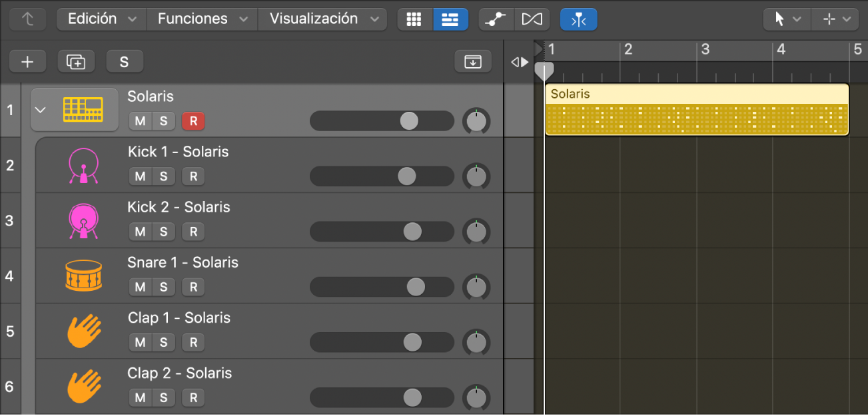
Task: Select the Solaris region in the timeline
Action: coord(696,109)
